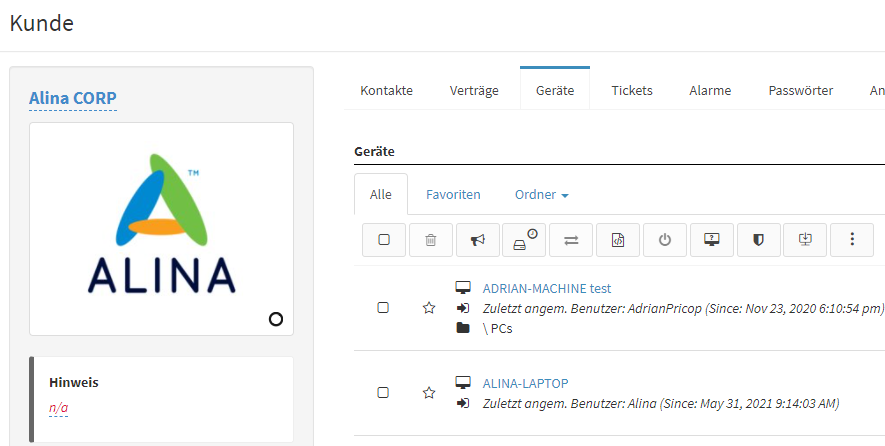
Task: Click login arrow icon in ALINA-LAPTOP row
Action: point(463,403)
